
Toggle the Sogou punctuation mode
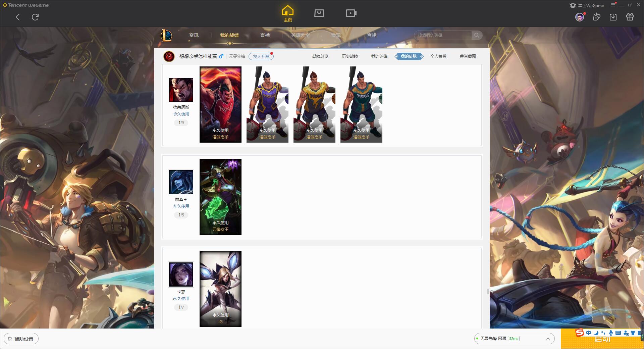click(x=603, y=333)
